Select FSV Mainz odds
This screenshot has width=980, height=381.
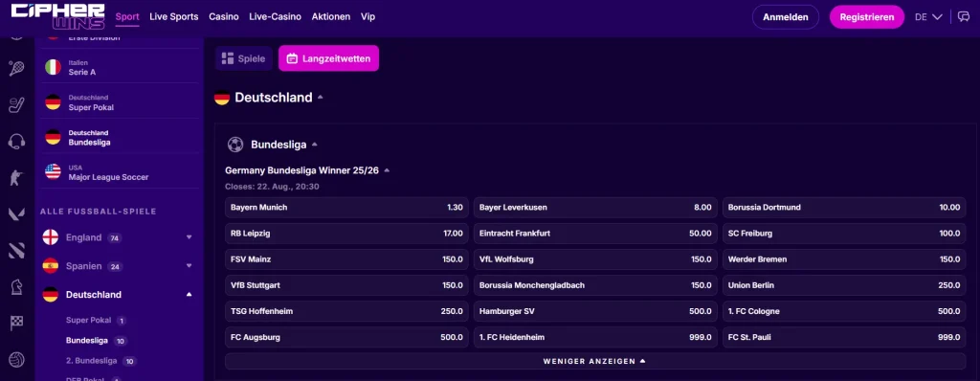click(x=346, y=259)
